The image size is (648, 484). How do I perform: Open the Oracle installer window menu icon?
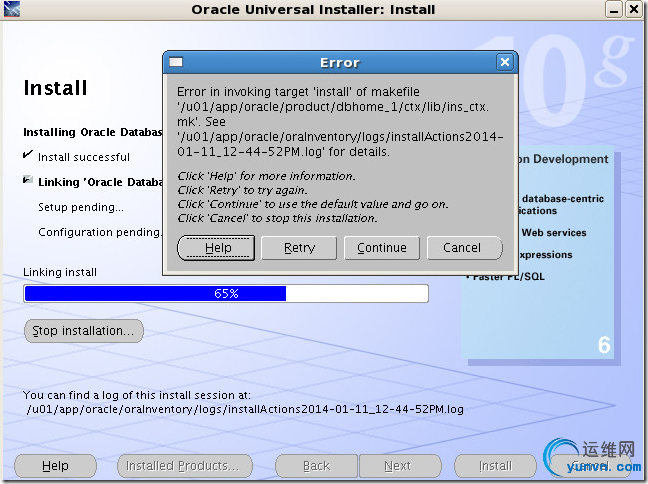12,9
